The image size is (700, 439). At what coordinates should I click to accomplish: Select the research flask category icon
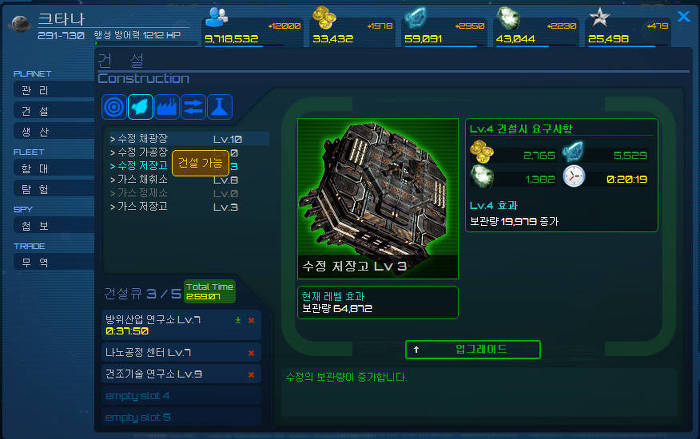220,107
